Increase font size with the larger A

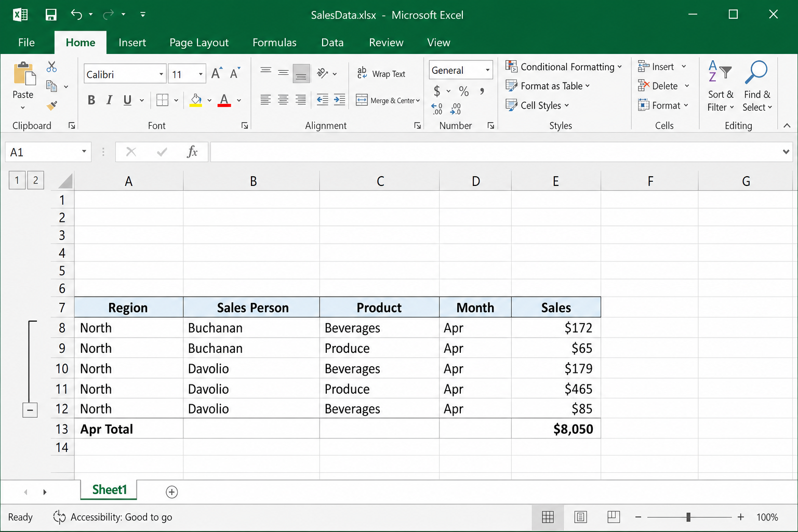[217, 73]
